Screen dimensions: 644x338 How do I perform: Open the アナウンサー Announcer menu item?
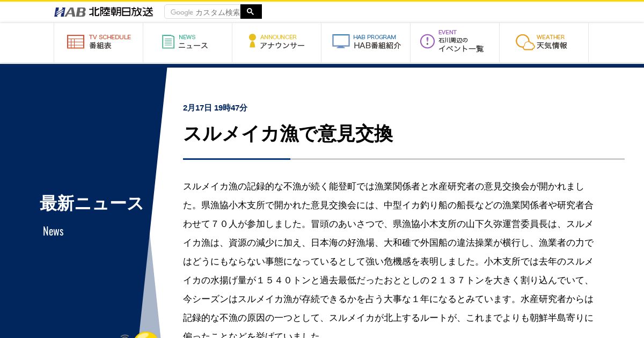point(277,42)
